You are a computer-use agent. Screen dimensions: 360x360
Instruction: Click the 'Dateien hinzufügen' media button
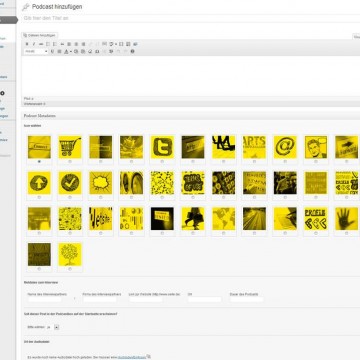click(x=40, y=35)
